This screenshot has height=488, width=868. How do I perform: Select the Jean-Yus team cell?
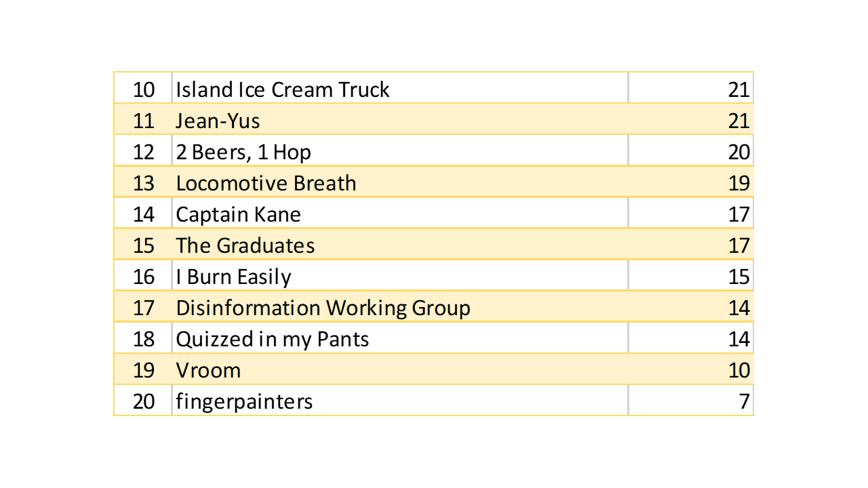tap(218, 121)
